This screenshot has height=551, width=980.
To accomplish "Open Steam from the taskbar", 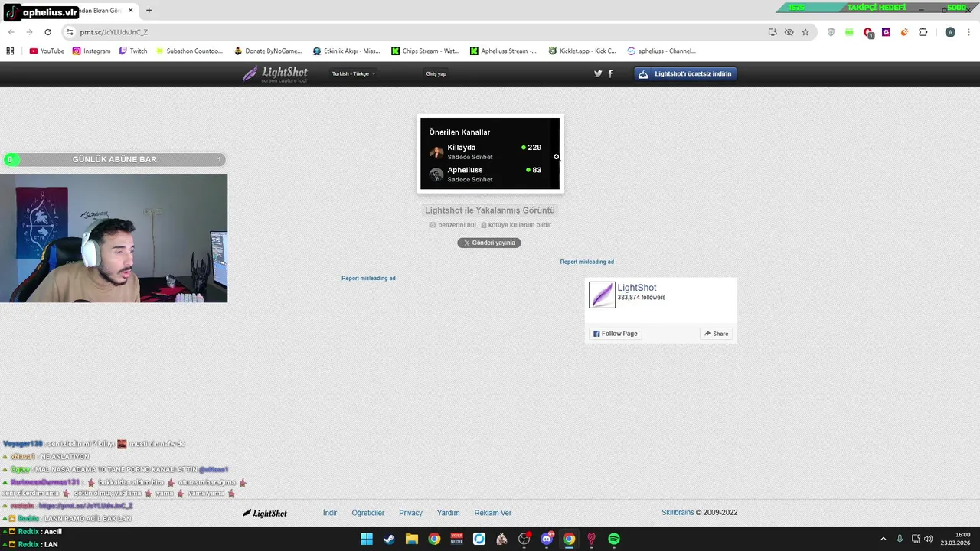I will [x=389, y=539].
